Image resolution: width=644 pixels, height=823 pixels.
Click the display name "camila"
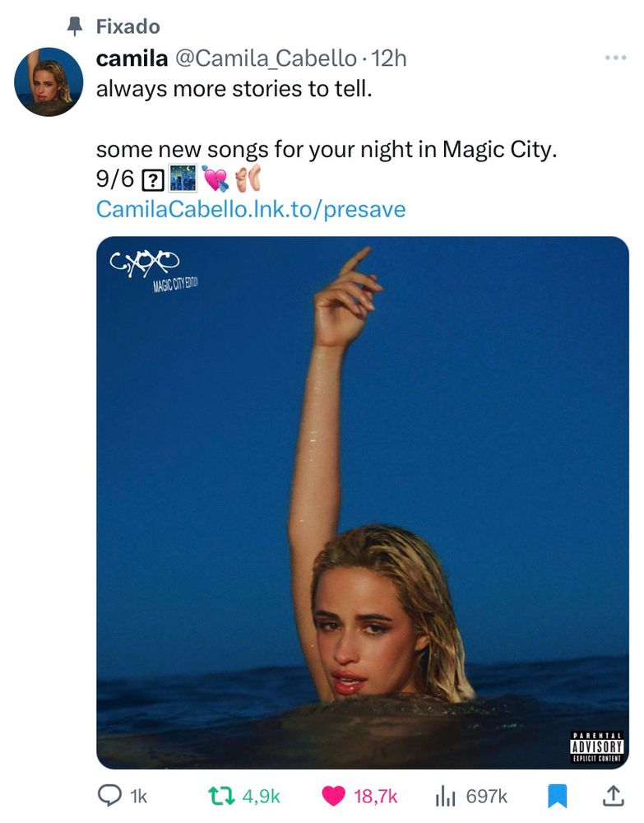(130, 58)
